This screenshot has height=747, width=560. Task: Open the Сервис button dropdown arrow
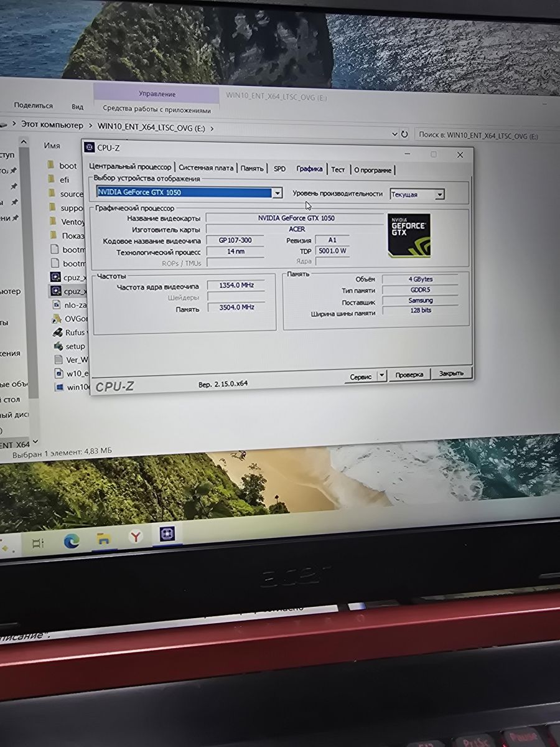click(381, 375)
